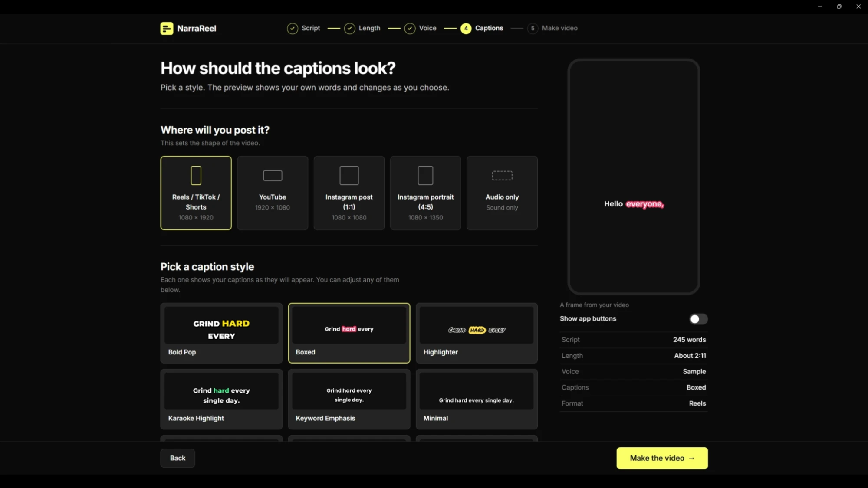
Task: Click Make the video button
Action: (x=662, y=458)
